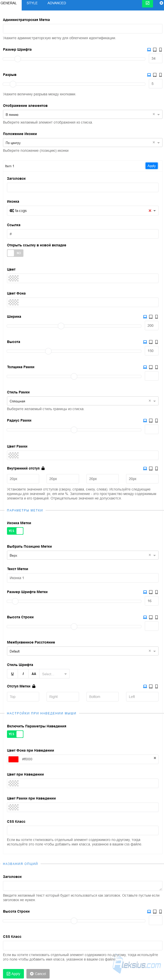Focus the item CSS Класс input under hover settings
This screenshot has height=980, width=164.
click(x=82, y=830)
